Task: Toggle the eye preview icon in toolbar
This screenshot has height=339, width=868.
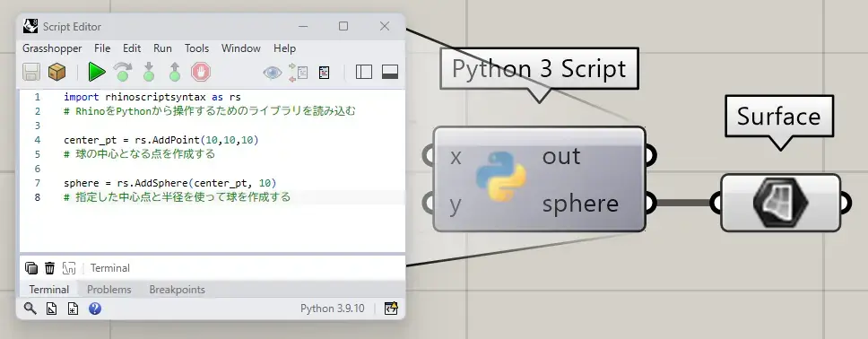Action: (x=273, y=73)
